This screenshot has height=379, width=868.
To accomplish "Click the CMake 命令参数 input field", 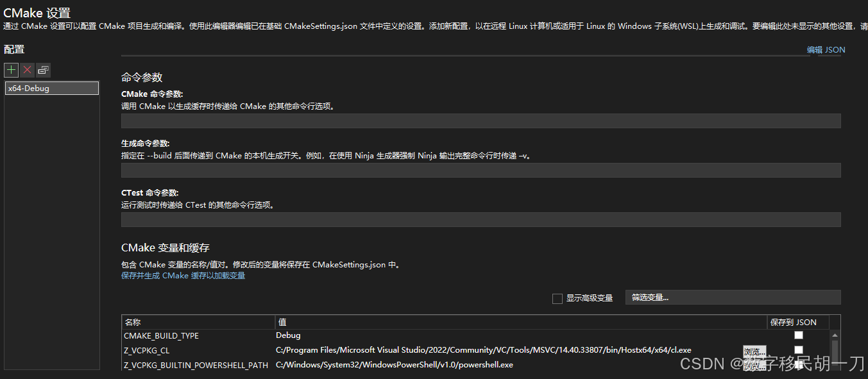I will click(481, 120).
